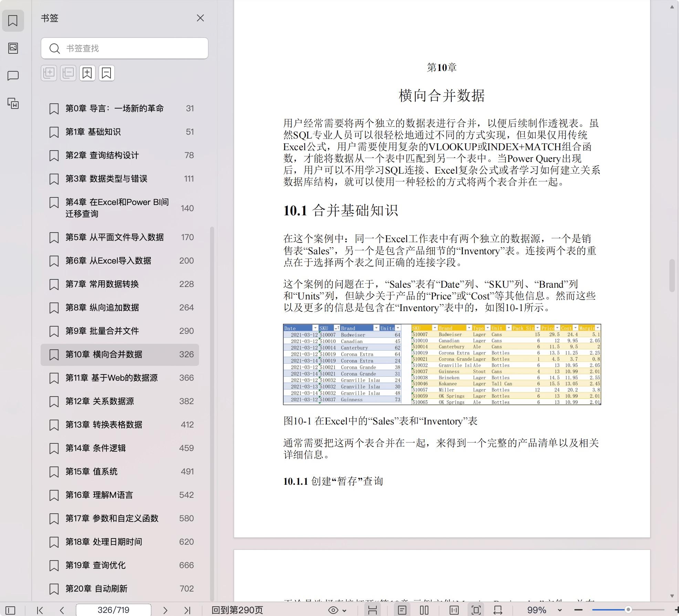Click bookmark icon beside 第6章 从Excel导入数据
This screenshot has height=616, width=679.
coord(54,261)
